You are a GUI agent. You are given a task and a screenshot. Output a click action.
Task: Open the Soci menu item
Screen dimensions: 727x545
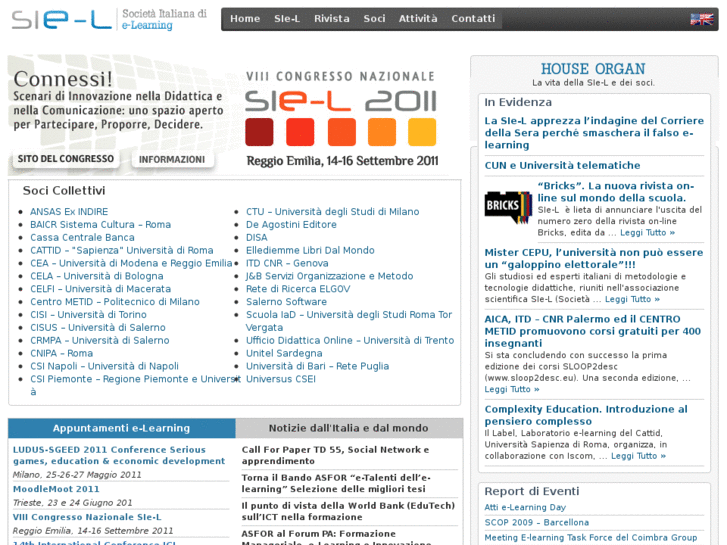(x=374, y=19)
